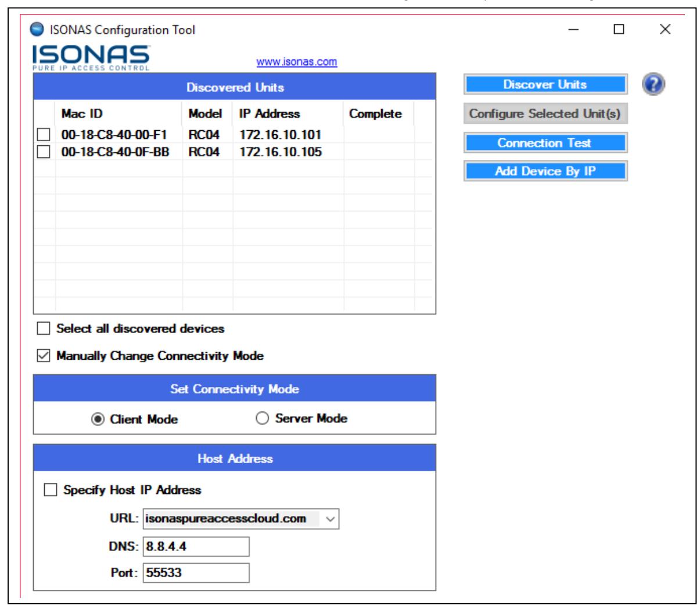Enable Select all discovered devices
The width and height of the screenshot is (700, 609).
click(44, 329)
